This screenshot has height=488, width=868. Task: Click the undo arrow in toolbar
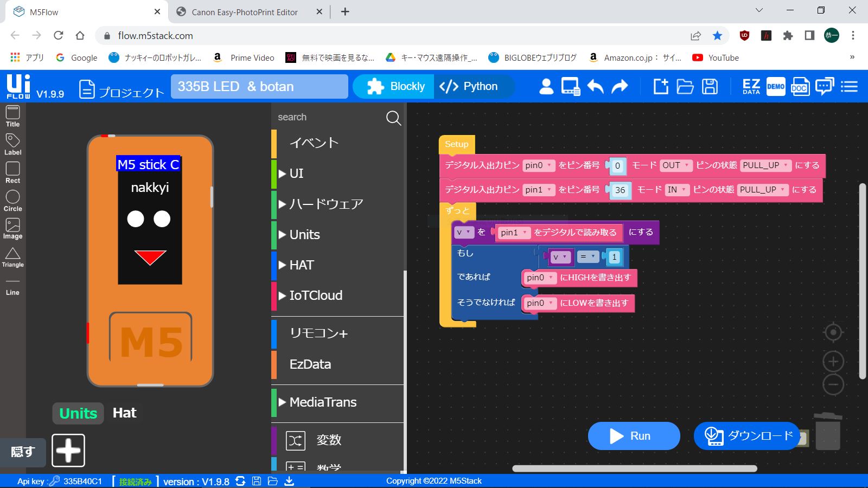point(595,87)
